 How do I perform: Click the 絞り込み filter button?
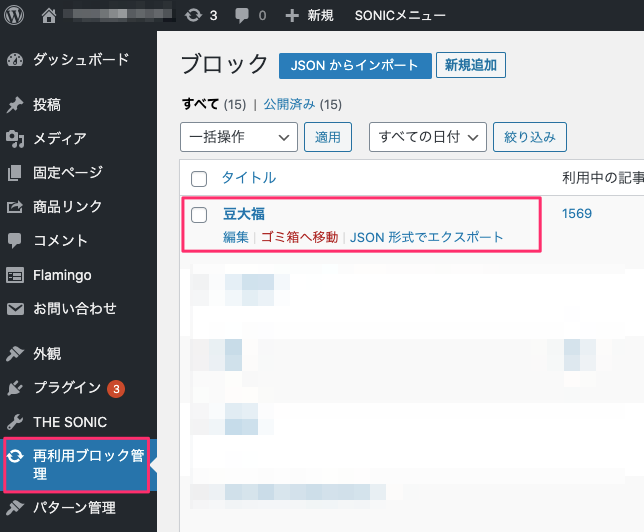(530, 137)
